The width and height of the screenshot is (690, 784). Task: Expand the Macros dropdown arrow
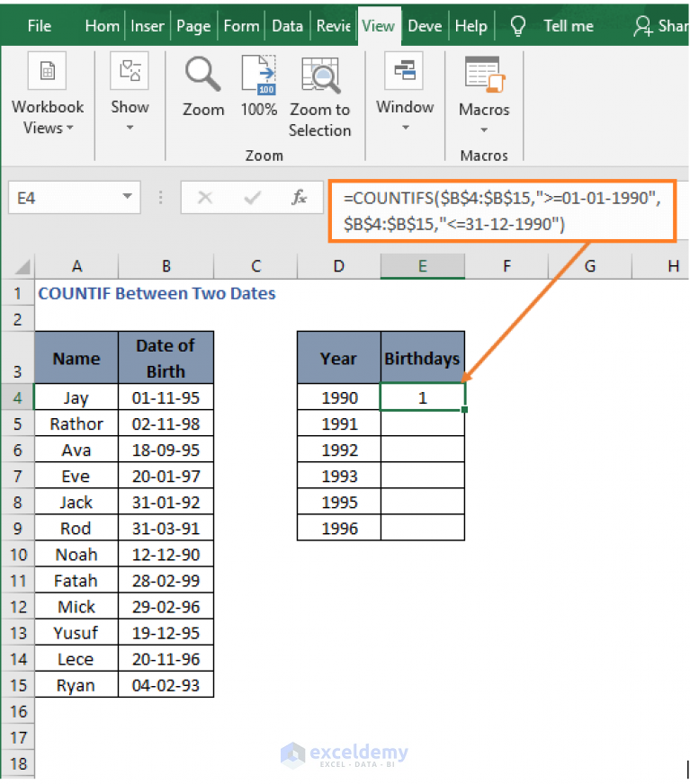[x=484, y=130]
